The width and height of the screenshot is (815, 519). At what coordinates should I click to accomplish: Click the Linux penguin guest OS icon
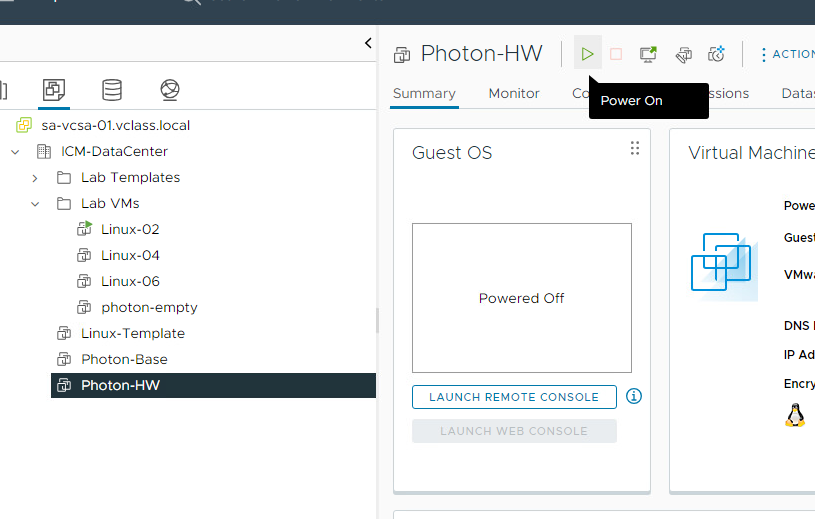(x=795, y=415)
